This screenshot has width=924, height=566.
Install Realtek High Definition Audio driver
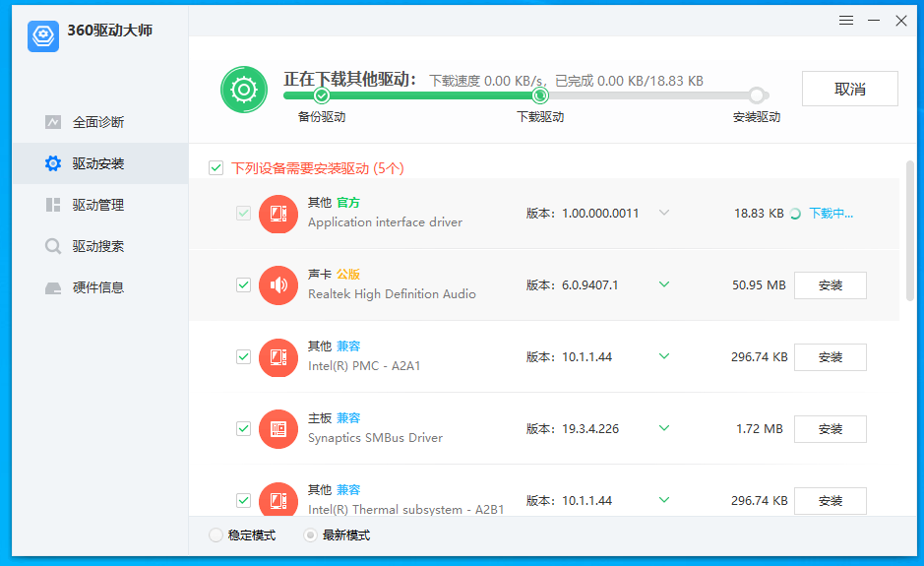pyautogui.click(x=831, y=285)
